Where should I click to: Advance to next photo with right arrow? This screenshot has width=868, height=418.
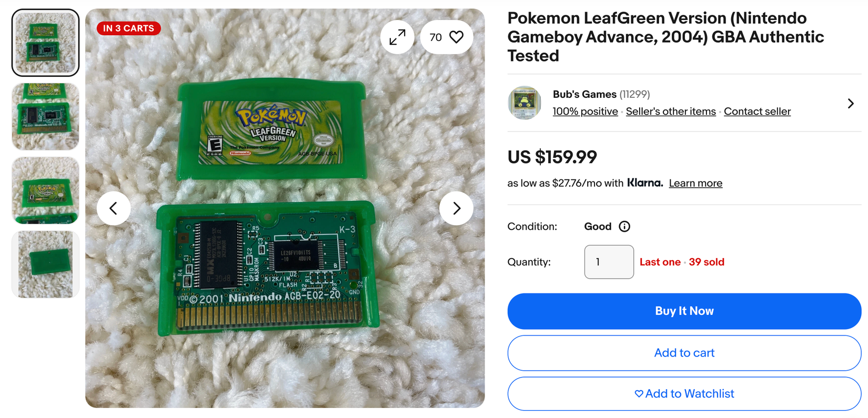(456, 208)
